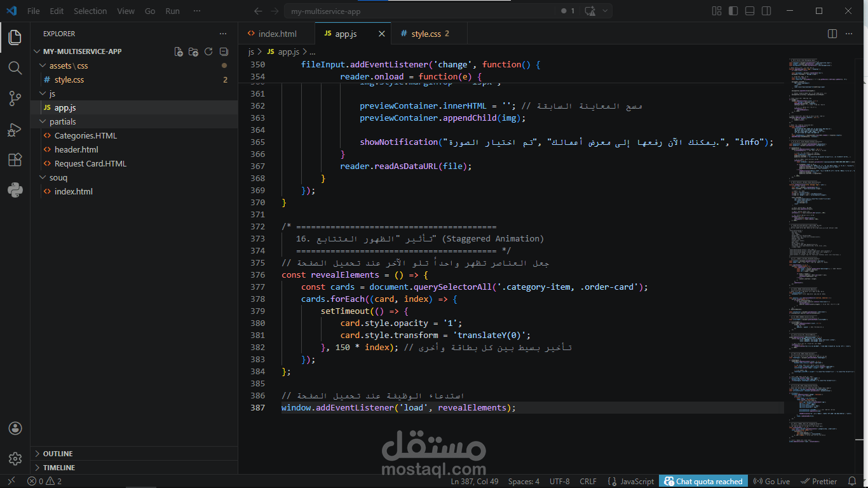Open the Search view in activity bar
Image resolution: width=868 pixels, height=488 pixels.
15,68
